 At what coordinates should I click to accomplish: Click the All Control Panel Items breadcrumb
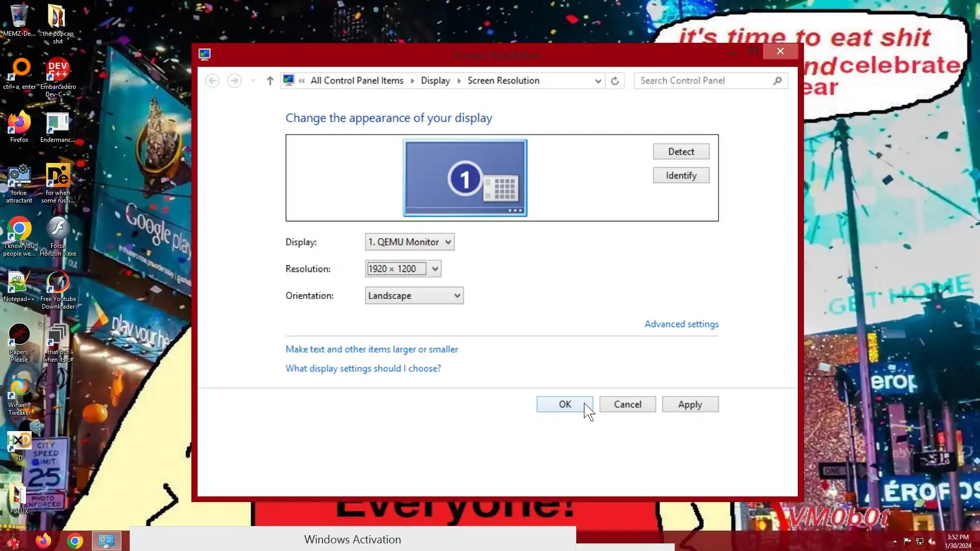pos(357,81)
